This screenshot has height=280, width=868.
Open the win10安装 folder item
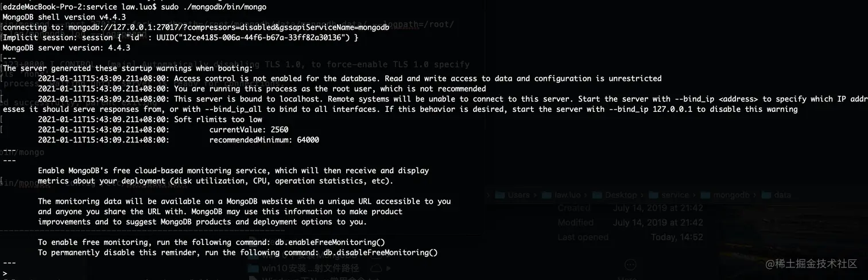(x=310, y=268)
